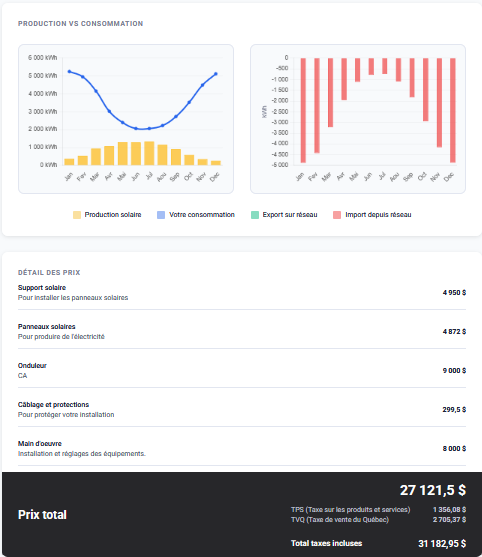Click the TPS (Taxe sur les produits et services) label
The height and width of the screenshot is (557, 482).
pos(351,510)
